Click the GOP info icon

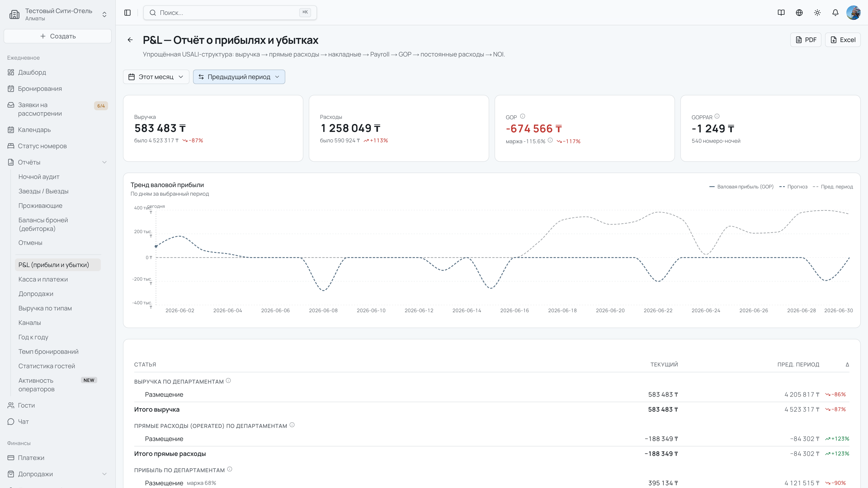click(523, 116)
